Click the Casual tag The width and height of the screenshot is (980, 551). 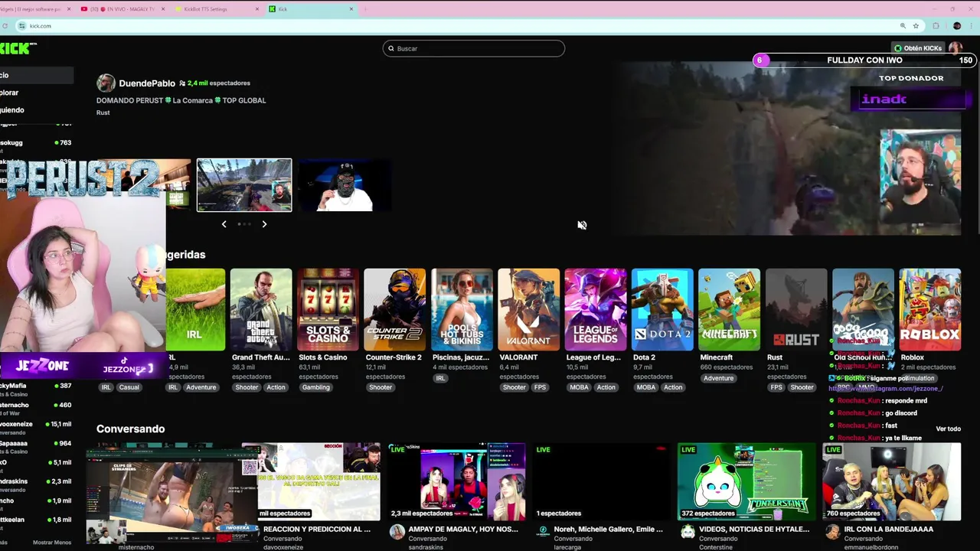click(x=129, y=387)
